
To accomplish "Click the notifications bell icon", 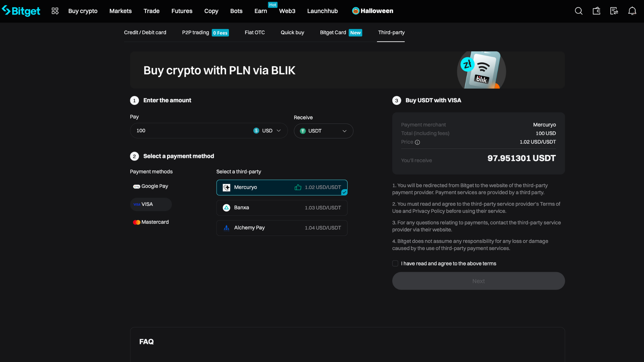I will [x=632, y=11].
